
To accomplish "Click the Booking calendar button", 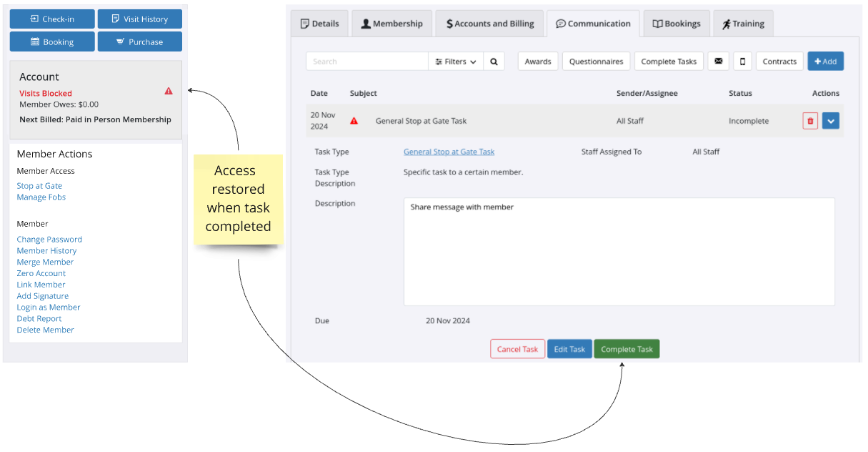I will coord(52,42).
